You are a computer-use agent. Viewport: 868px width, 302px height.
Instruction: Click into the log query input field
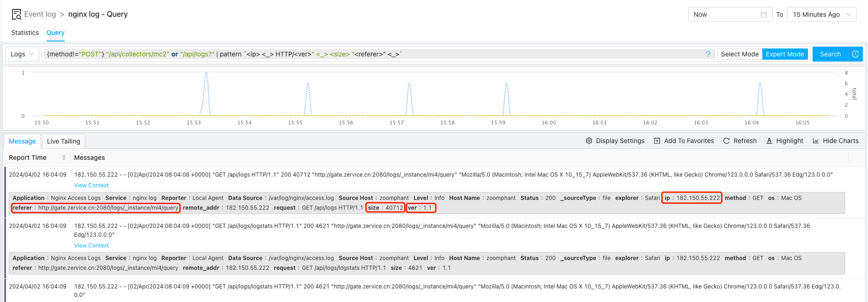tap(512, 54)
